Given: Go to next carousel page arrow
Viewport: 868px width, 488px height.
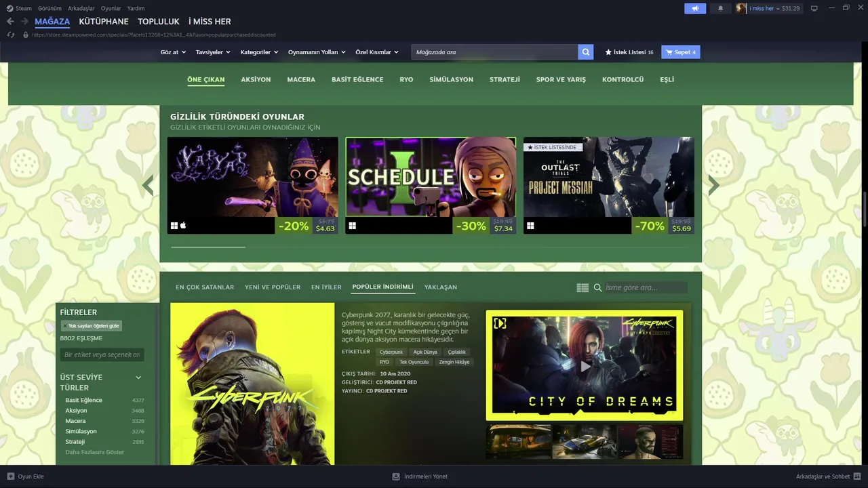Looking at the screenshot, I should coord(713,185).
